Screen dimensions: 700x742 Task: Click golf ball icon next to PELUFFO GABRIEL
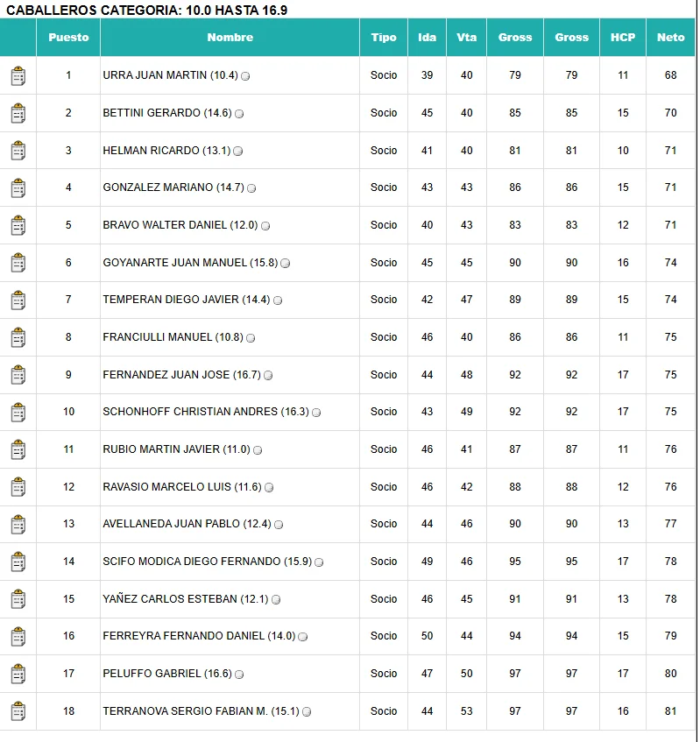click(239, 675)
